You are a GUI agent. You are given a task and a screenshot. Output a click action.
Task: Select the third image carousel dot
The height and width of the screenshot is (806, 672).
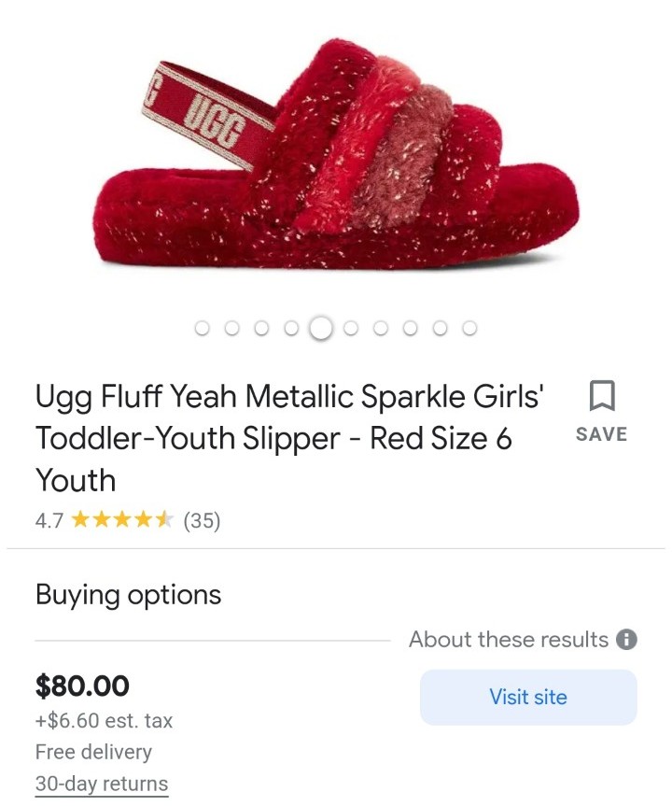(261, 328)
